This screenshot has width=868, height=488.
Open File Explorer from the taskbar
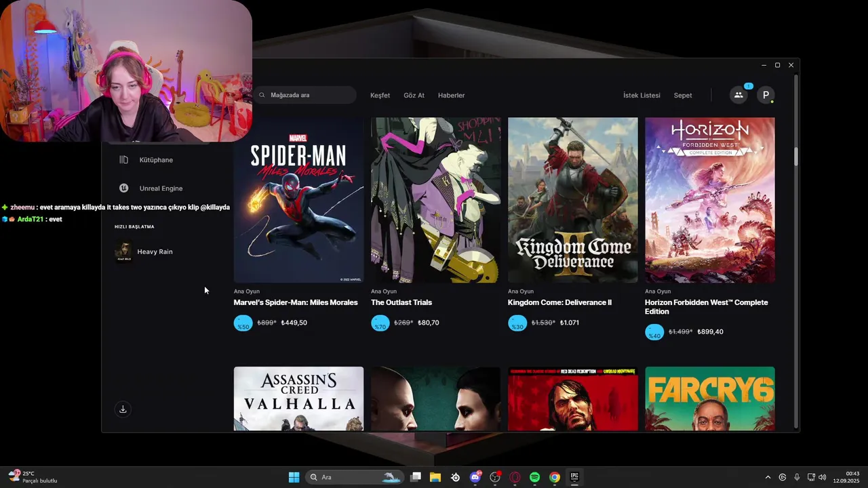435,477
